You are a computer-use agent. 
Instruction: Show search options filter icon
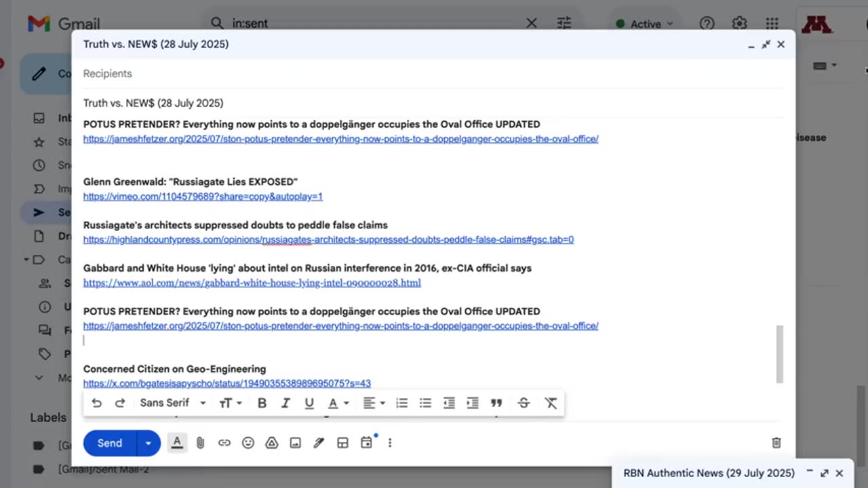pos(564,23)
